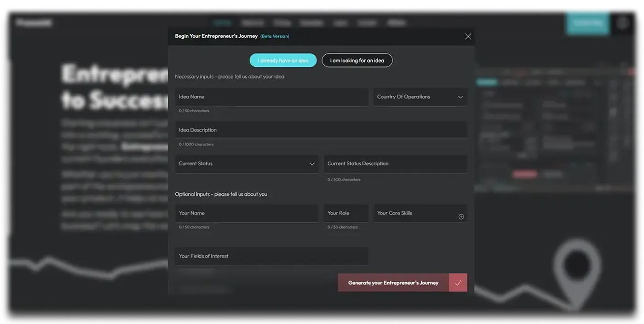Click the "(Beta Version)" label in the dialog title
The height and width of the screenshot is (324, 644).
[x=275, y=36]
